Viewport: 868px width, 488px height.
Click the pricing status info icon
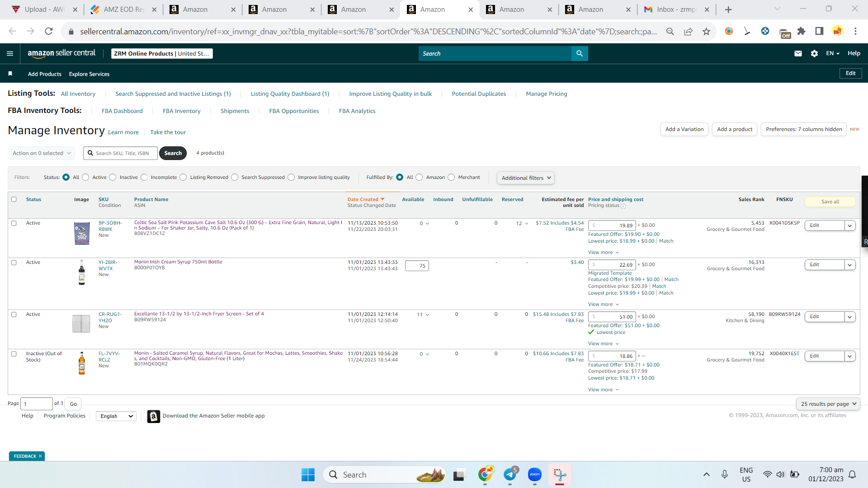point(623,206)
